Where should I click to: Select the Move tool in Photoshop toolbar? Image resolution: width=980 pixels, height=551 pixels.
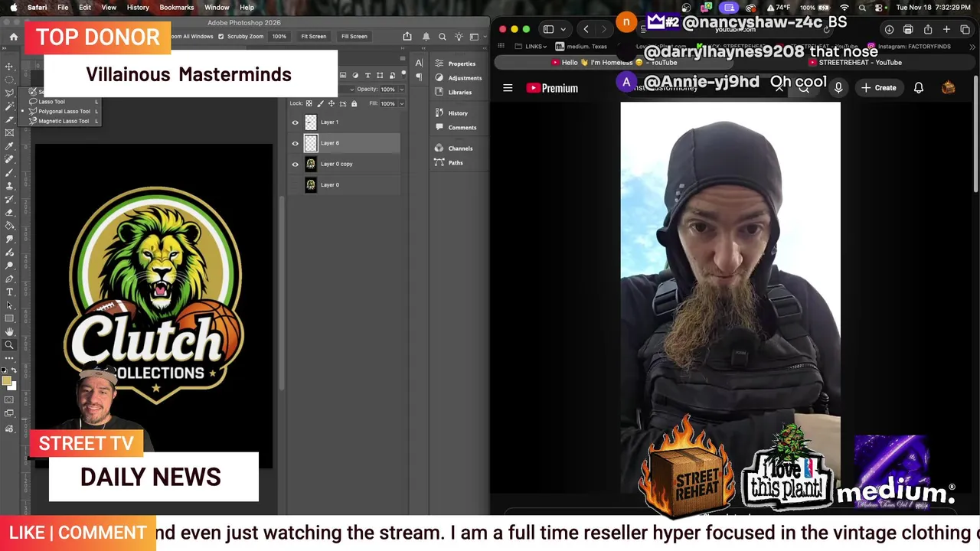coord(9,67)
